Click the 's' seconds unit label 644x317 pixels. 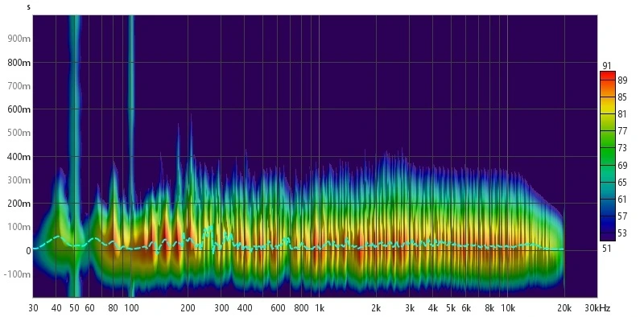click(28, 7)
